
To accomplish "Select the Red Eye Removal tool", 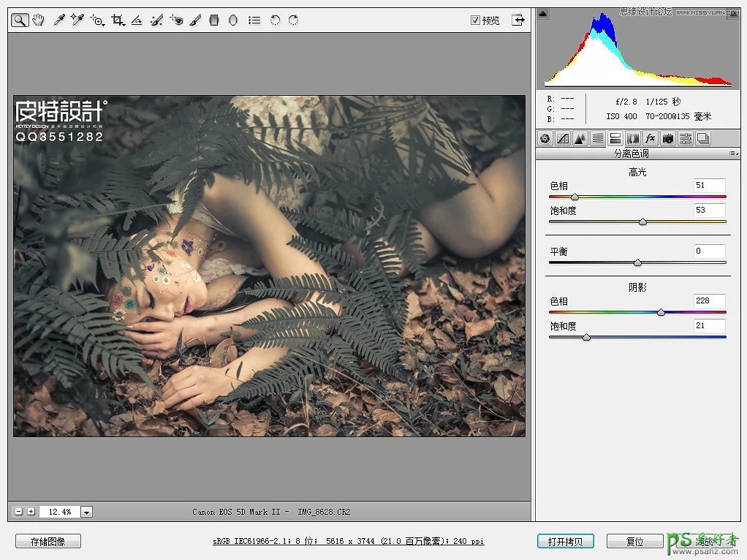I will (175, 20).
